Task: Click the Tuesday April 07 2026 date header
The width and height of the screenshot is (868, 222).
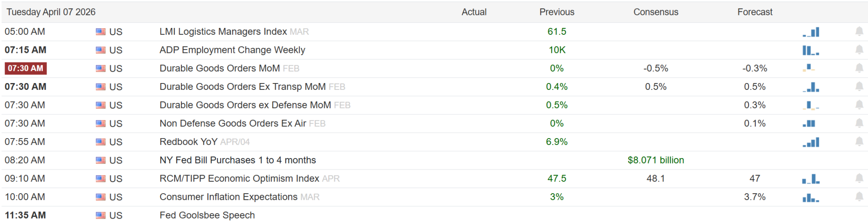Action: coord(51,12)
